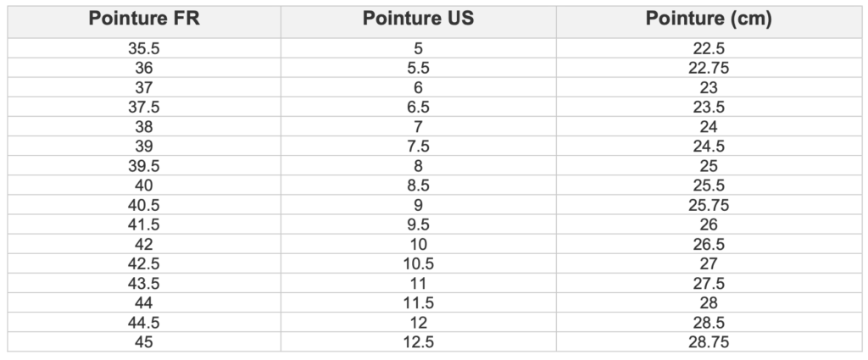Viewport: 868px width, 360px height.
Task: Select the FR size 41.5 cell
Action: (x=144, y=224)
